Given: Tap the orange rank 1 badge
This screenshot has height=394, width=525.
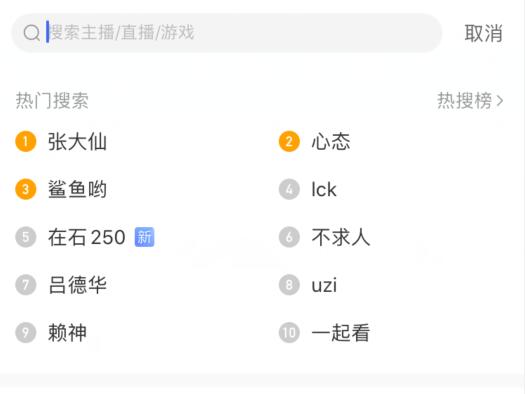Looking at the screenshot, I should click(26, 141).
